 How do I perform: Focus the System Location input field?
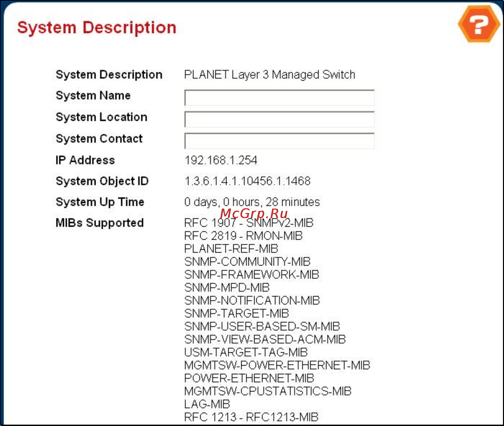pyautogui.click(x=280, y=119)
